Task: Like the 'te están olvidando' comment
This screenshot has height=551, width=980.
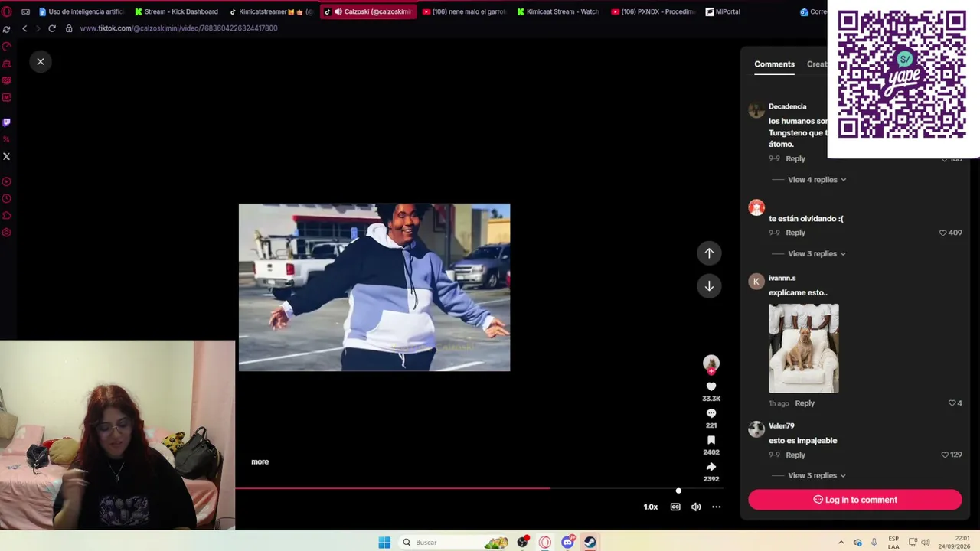Action: (943, 233)
